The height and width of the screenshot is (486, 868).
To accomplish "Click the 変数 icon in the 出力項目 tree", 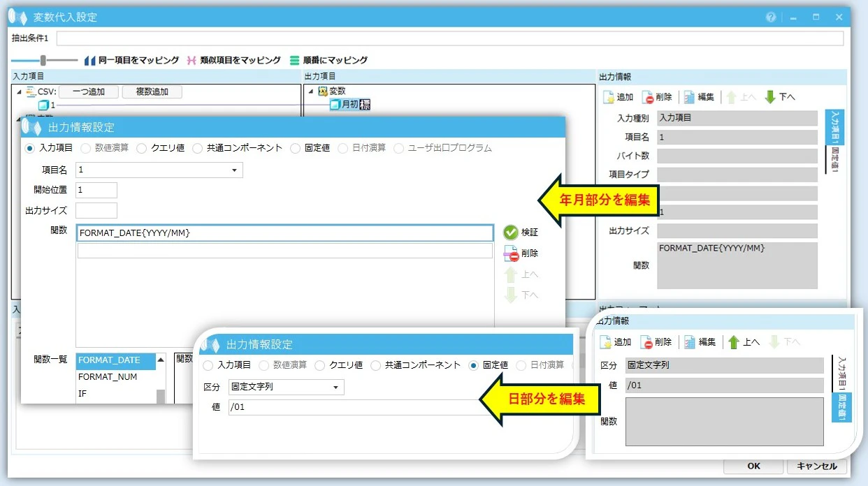I will 323,91.
